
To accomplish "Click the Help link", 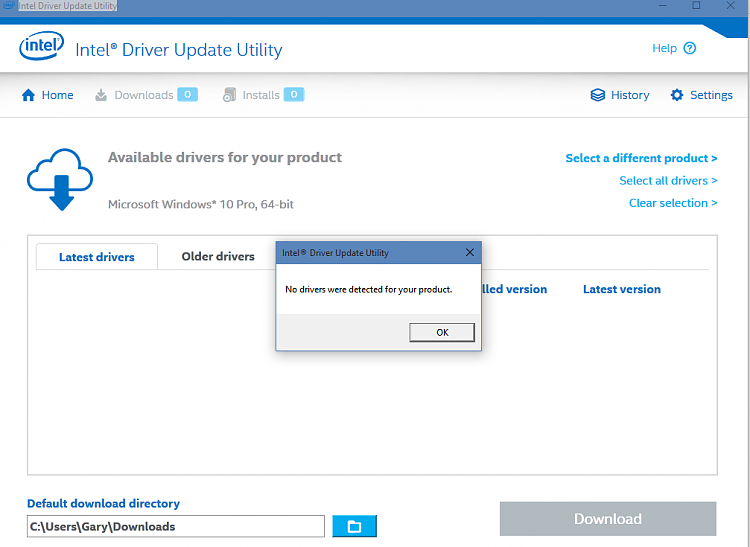I will pyautogui.click(x=664, y=48).
